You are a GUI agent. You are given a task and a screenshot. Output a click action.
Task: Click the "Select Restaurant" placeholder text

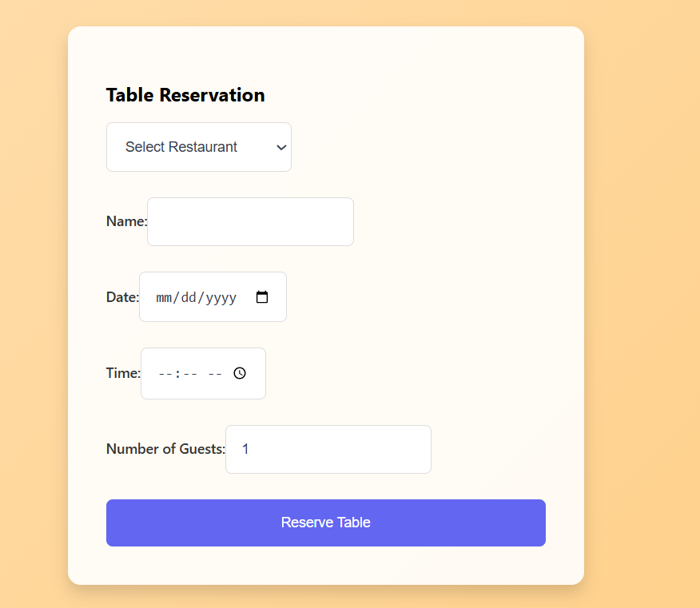181,147
